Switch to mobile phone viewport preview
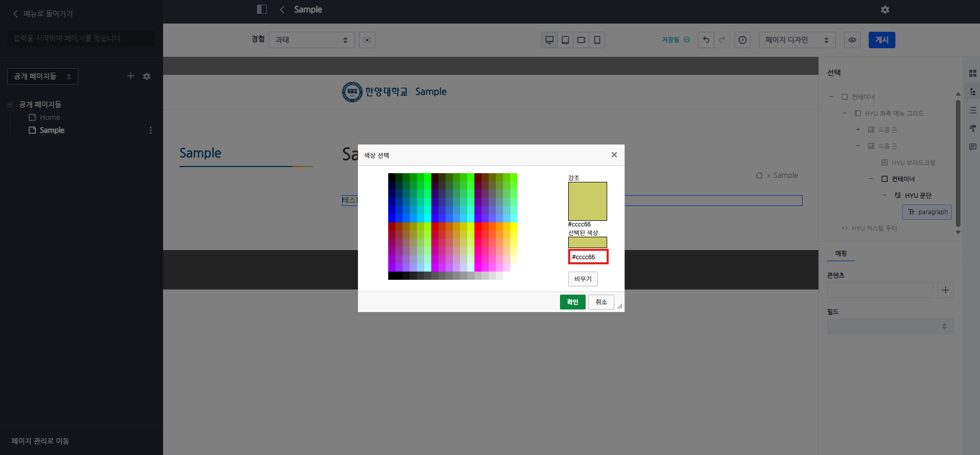Viewport: 980px width, 455px height. coord(597,40)
